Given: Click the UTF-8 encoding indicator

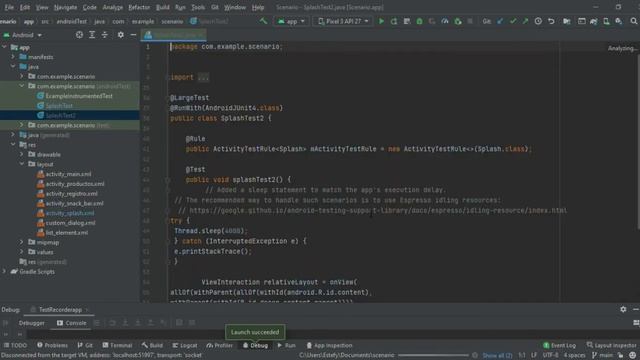Looking at the screenshot, I should coord(550,355).
